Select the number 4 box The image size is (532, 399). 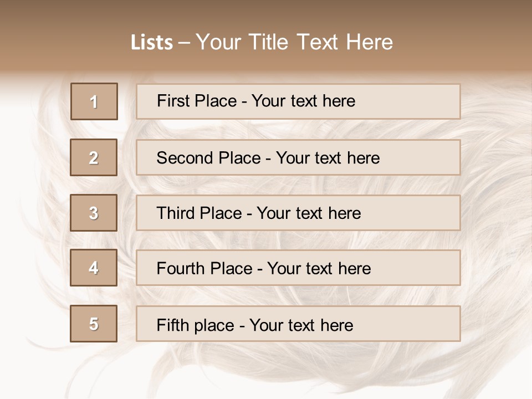tap(94, 268)
